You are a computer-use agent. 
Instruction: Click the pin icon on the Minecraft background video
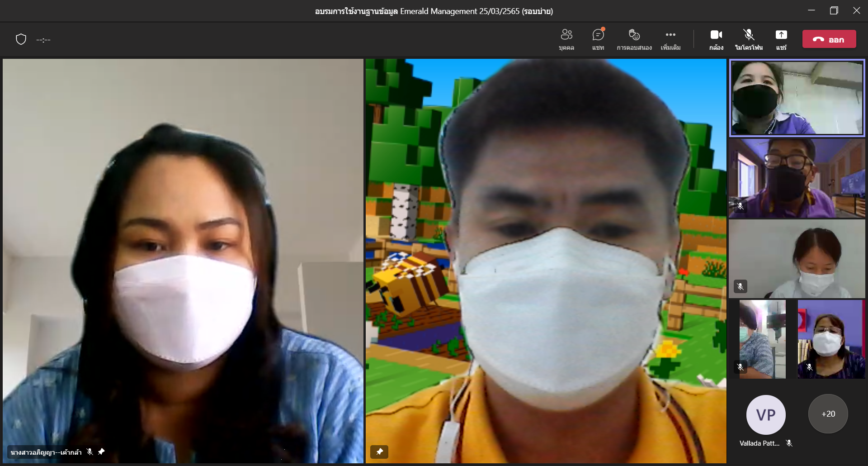point(379,452)
